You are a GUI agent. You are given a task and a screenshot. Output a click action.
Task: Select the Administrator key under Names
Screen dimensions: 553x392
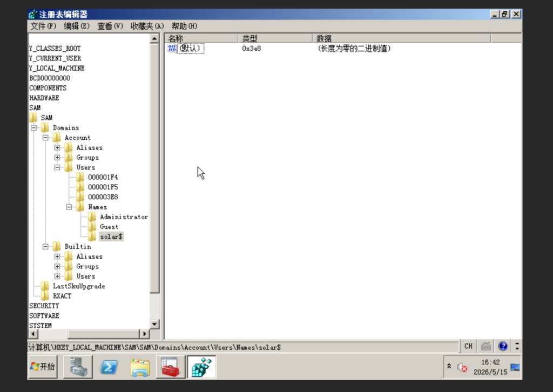pyautogui.click(x=124, y=217)
